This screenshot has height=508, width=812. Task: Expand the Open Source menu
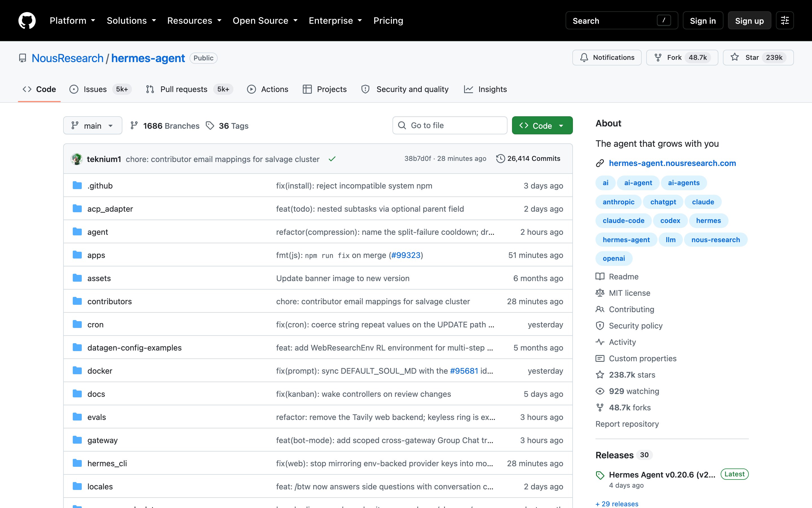point(265,21)
